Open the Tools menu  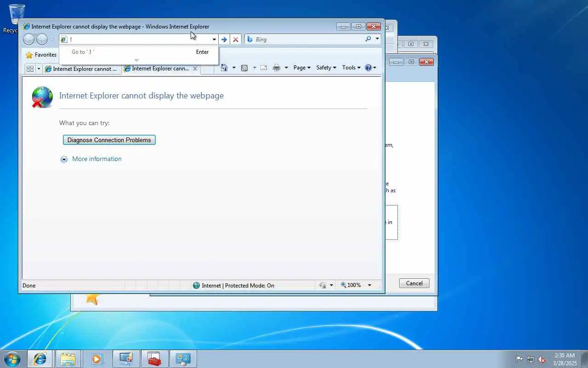coord(351,68)
